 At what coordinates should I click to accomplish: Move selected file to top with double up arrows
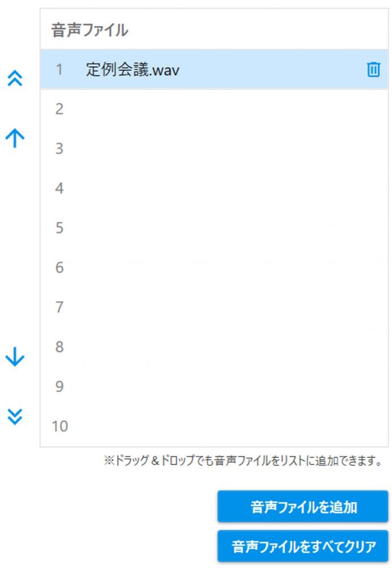coord(15,78)
